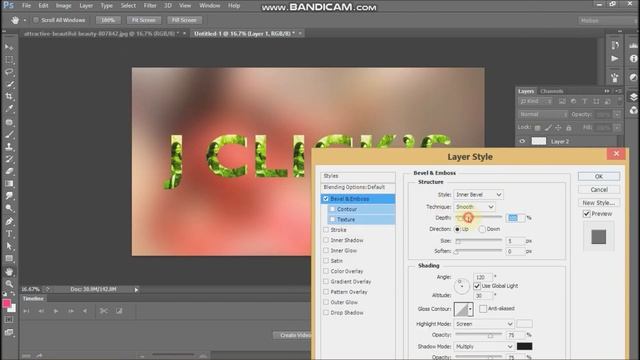The height and width of the screenshot is (360, 640).
Task: Enable the Inner Shadow checkbox
Action: (326, 240)
